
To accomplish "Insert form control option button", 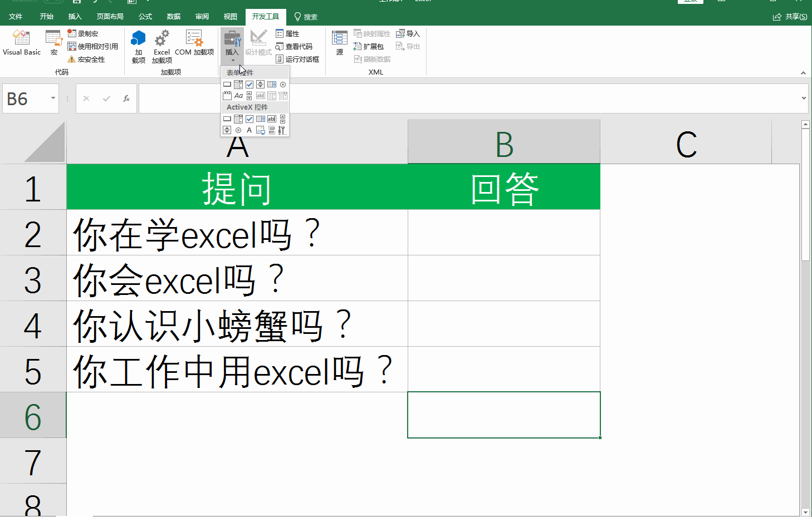I will click(x=283, y=85).
